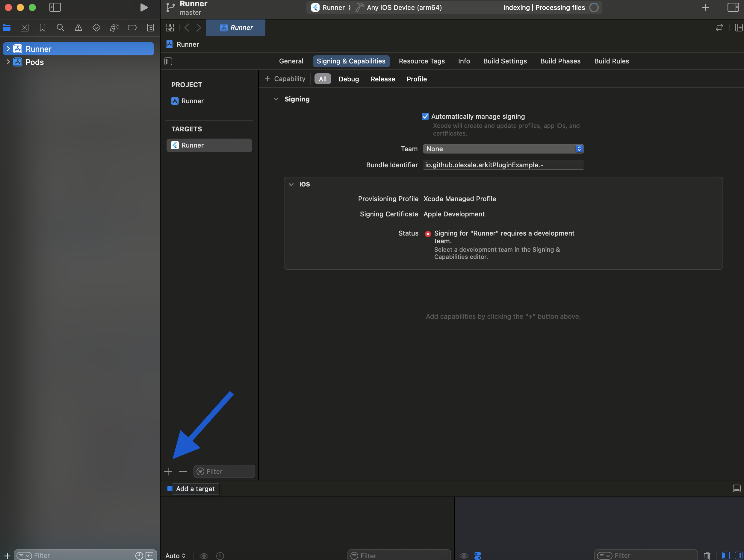Open the Team dropdown set to None

pyautogui.click(x=503, y=148)
